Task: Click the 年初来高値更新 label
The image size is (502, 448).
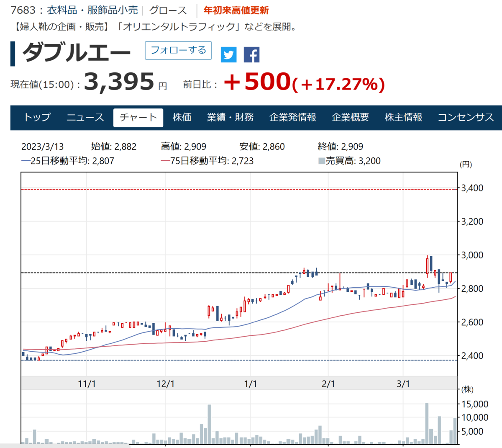Action: click(x=236, y=10)
